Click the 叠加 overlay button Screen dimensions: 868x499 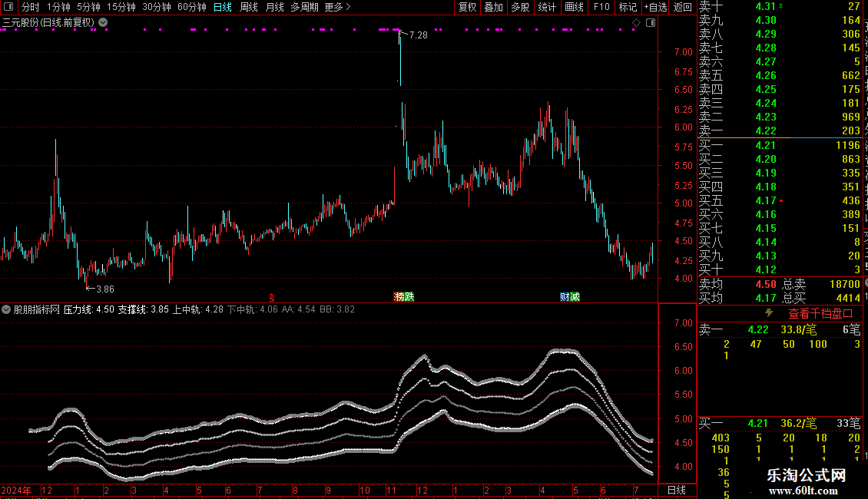point(493,7)
